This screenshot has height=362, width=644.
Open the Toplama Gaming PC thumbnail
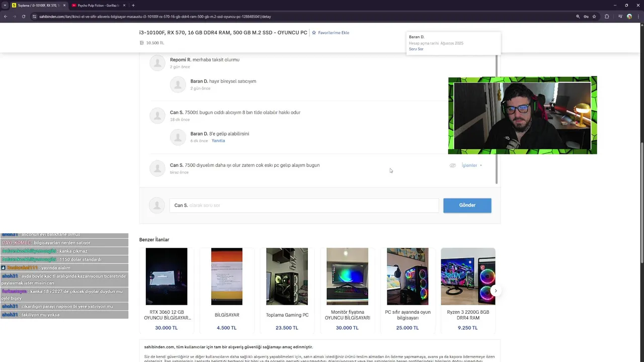click(x=287, y=276)
